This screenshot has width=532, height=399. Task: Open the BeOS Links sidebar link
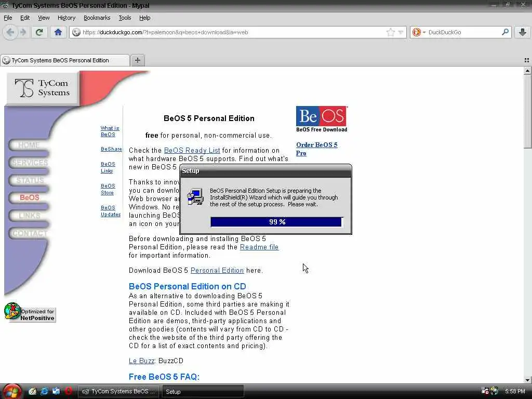coord(108,167)
